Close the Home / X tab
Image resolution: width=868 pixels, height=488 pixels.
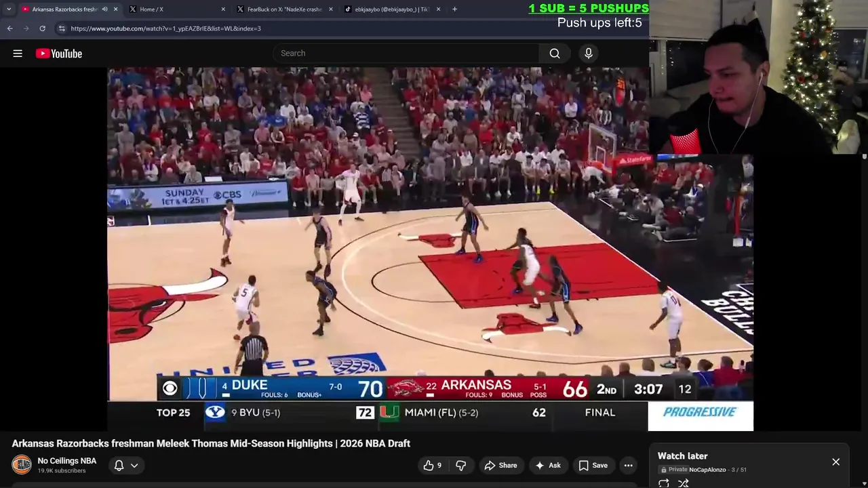tap(223, 9)
